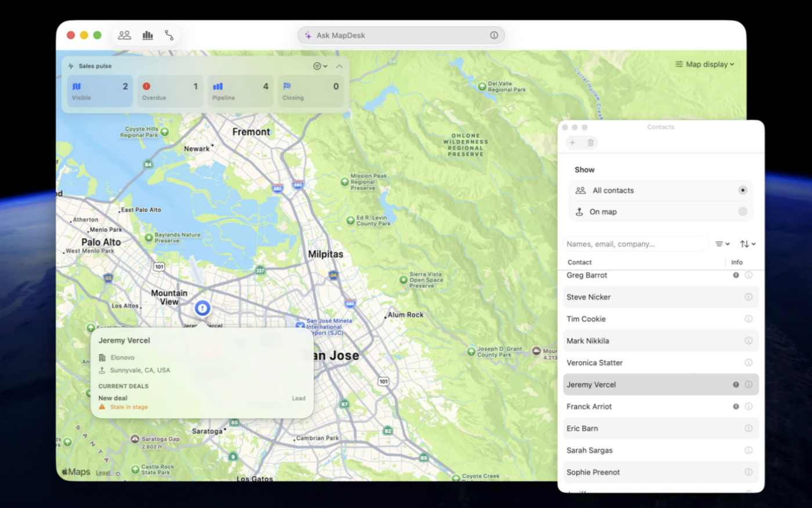Viewport: 812px width, 508px height.
Task: Open Tim Cookie's info icon
Action: (x=748, y=319)
